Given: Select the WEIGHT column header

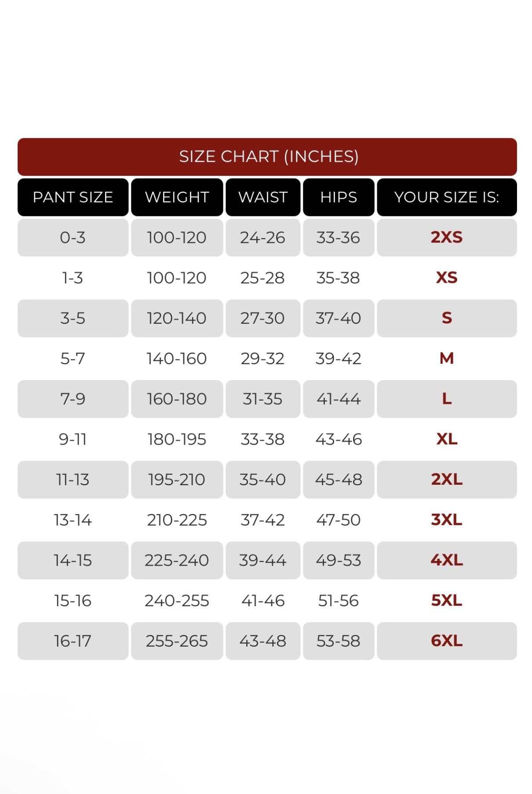Looking at the screenshot, I should (177, 197).
